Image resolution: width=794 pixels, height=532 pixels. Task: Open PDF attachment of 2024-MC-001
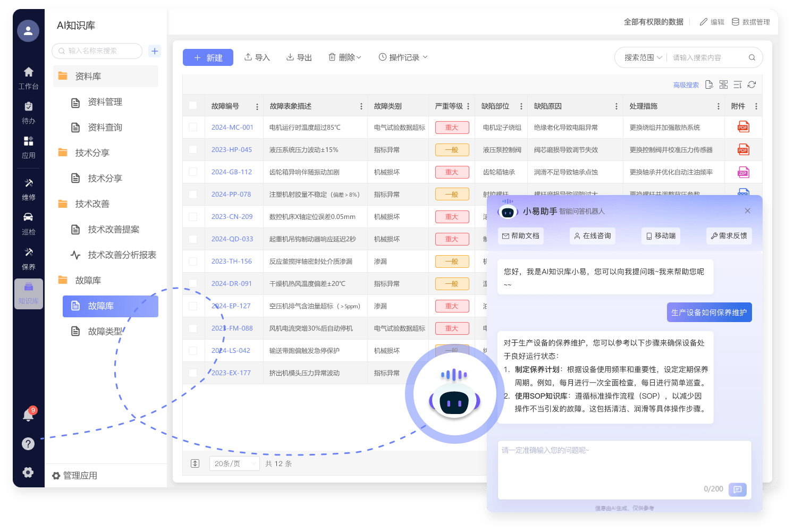click(x=743, y=127)
